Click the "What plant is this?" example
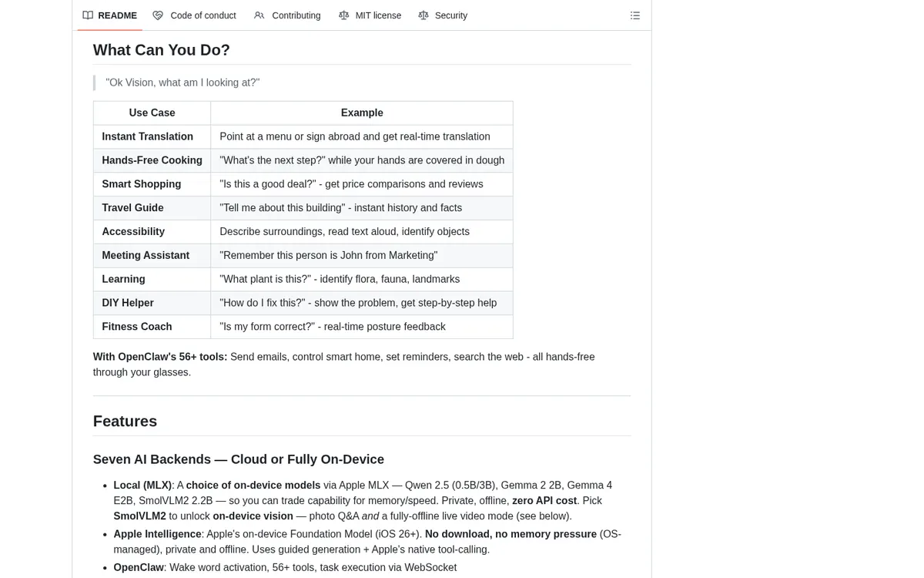Screen dimensions: 924x578 [x=362, y=279]
